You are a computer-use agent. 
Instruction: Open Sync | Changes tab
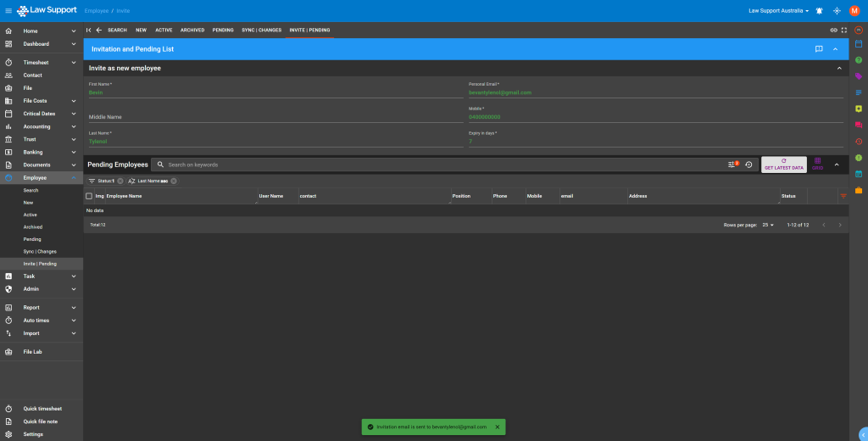coord(261,30)
